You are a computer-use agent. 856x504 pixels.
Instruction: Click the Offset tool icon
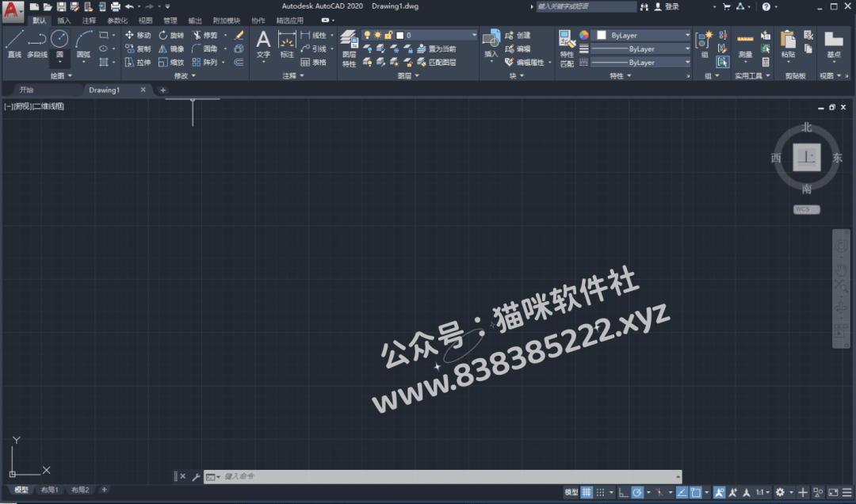point(239,63)
